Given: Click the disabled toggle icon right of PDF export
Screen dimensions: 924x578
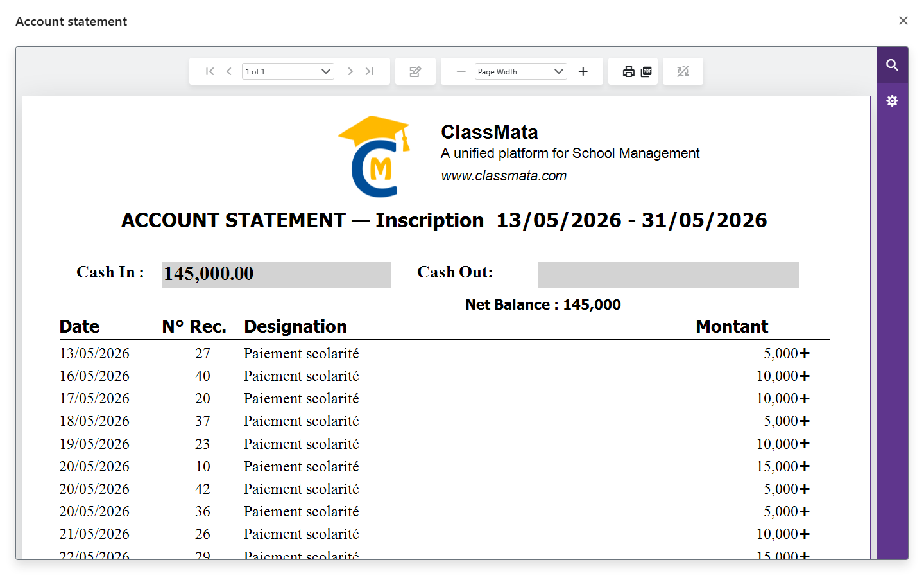Looking at the screenshot, I should coord(683,71).
